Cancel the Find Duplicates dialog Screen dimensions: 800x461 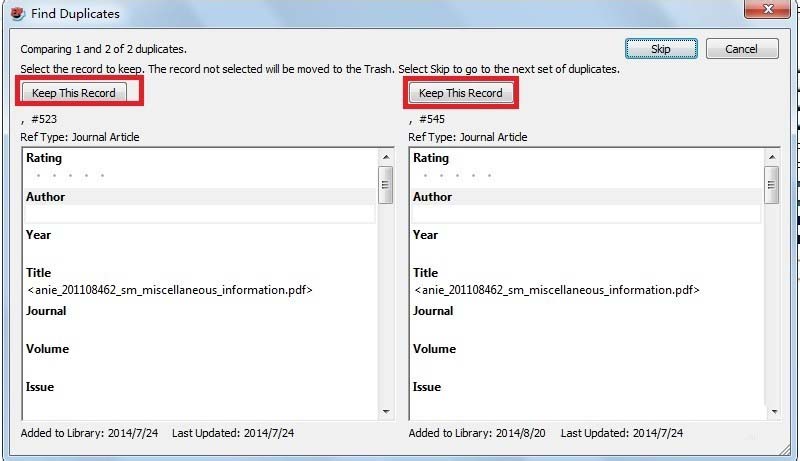741,49
